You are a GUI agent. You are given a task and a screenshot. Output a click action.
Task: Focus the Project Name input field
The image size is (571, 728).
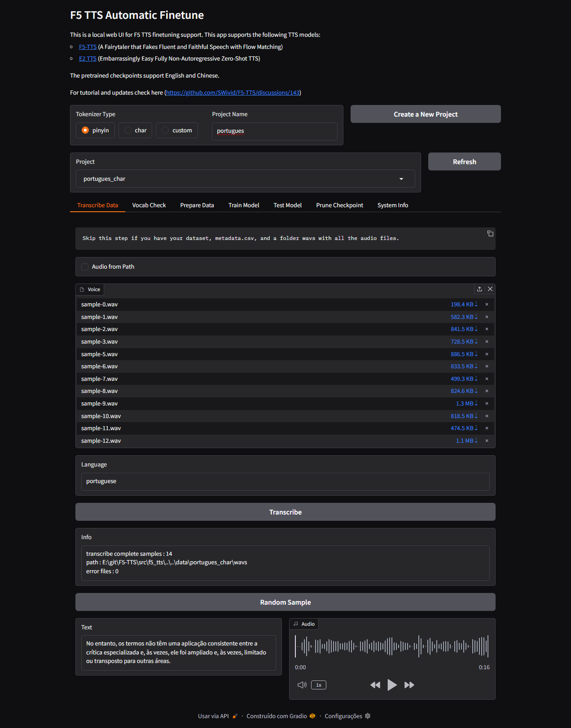point(275,131)
